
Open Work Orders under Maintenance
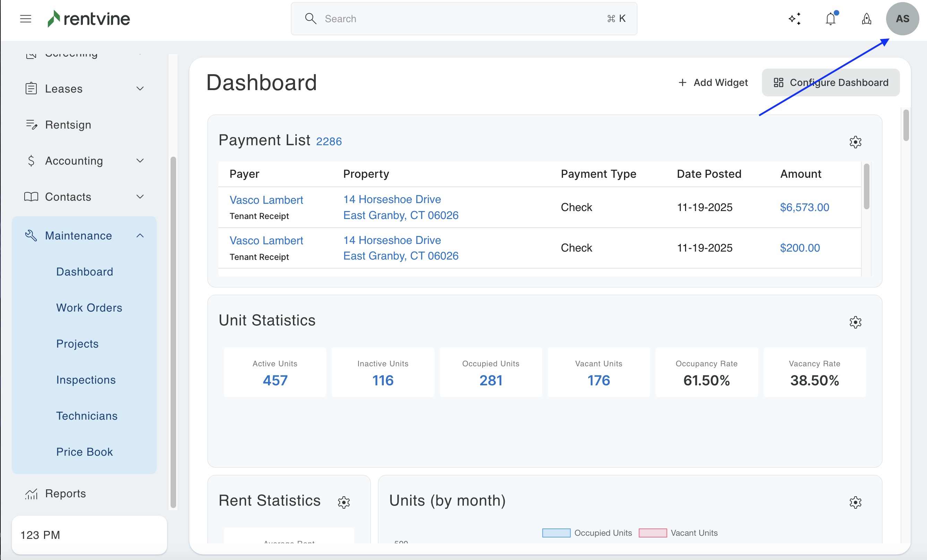click(x=89, y=307)
